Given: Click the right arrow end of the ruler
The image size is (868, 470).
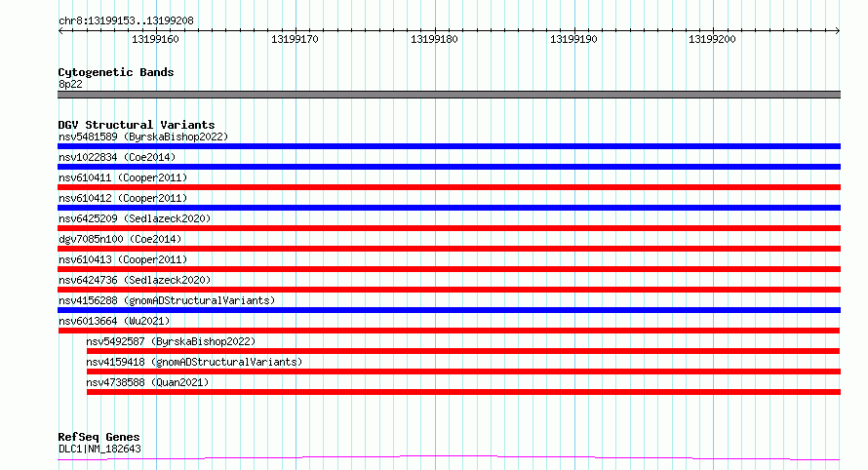Looking at the screenshot, I should [838, 31].
